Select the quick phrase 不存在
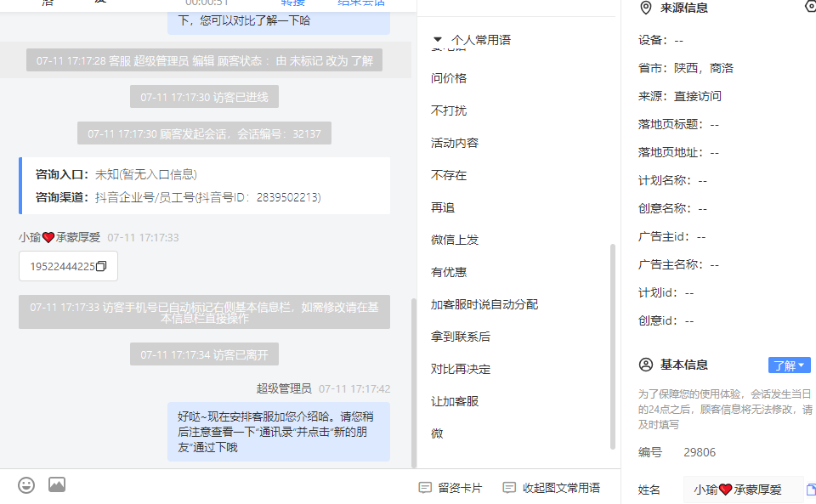Image resolution: width=816 pixels, height=504 pixels. (x=449, y=175)
